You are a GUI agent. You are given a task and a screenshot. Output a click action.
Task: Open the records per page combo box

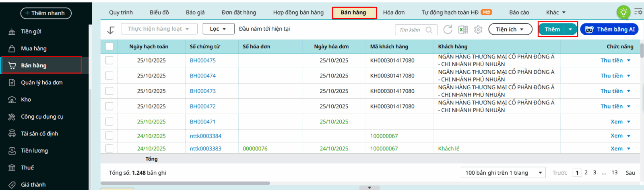(503, 173)
